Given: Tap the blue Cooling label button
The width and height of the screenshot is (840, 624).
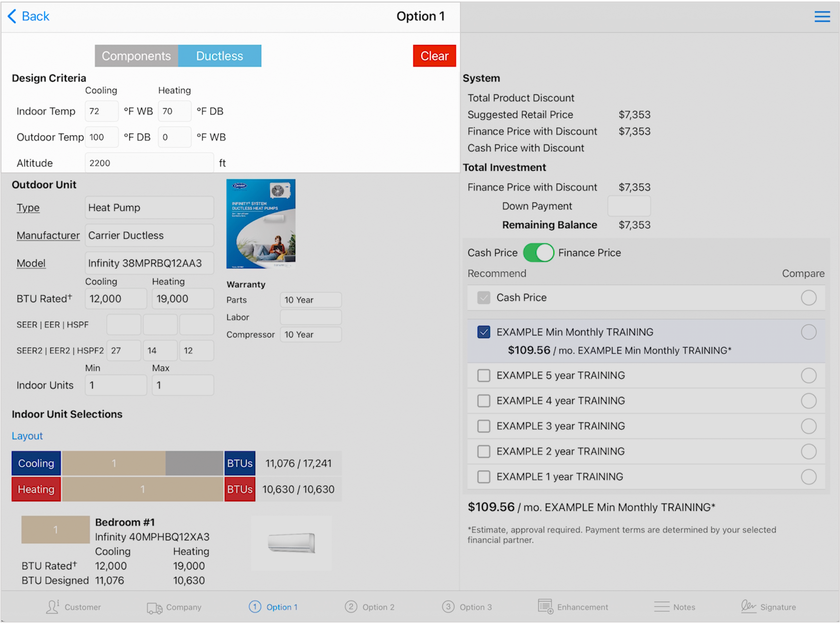Looking at the screenshot, I should pos(36,463).
